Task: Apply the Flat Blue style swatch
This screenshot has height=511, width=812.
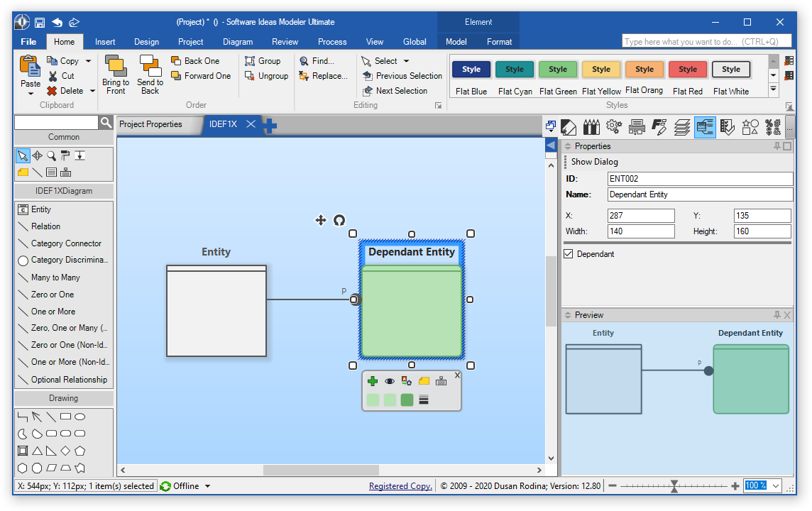Action: (471, 70)
